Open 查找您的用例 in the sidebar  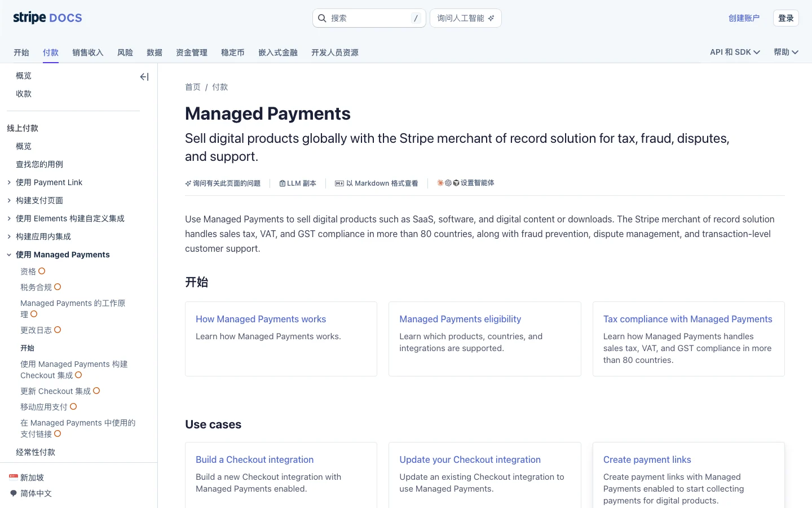coord(39,164)
